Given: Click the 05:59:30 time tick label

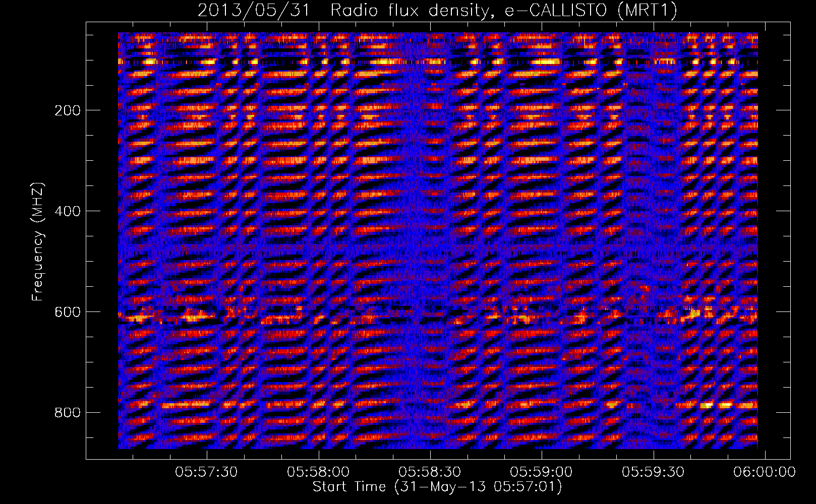Looking at the screenshot, I should coord(653,472).
